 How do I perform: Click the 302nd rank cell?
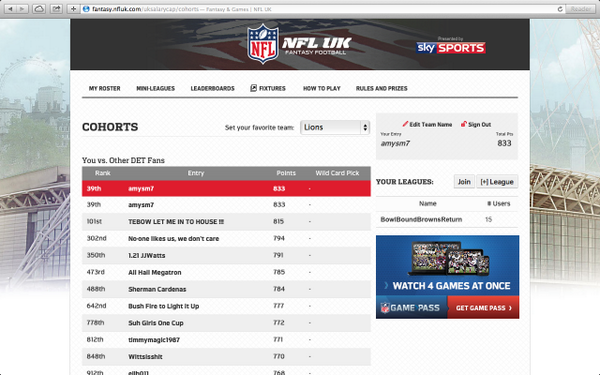96,238
